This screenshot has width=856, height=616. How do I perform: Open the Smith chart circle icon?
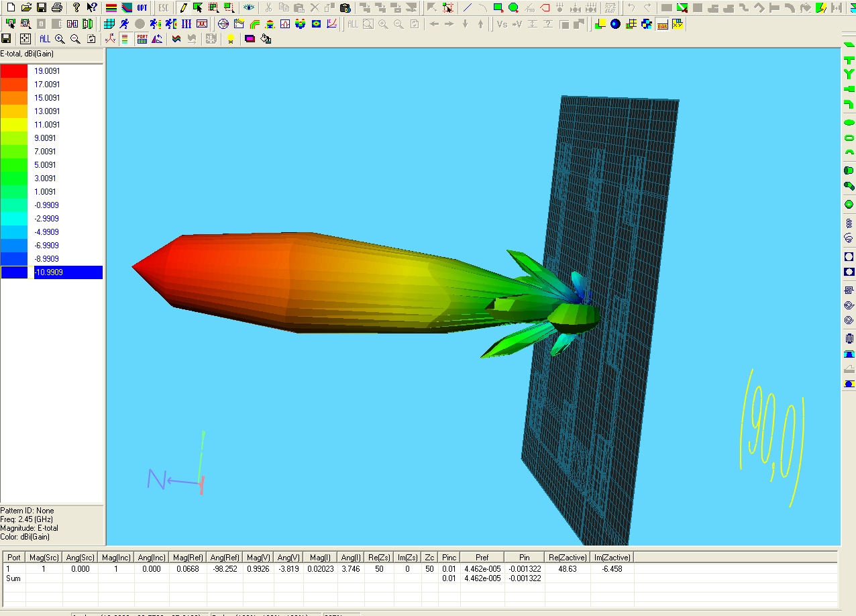[223, 23]
